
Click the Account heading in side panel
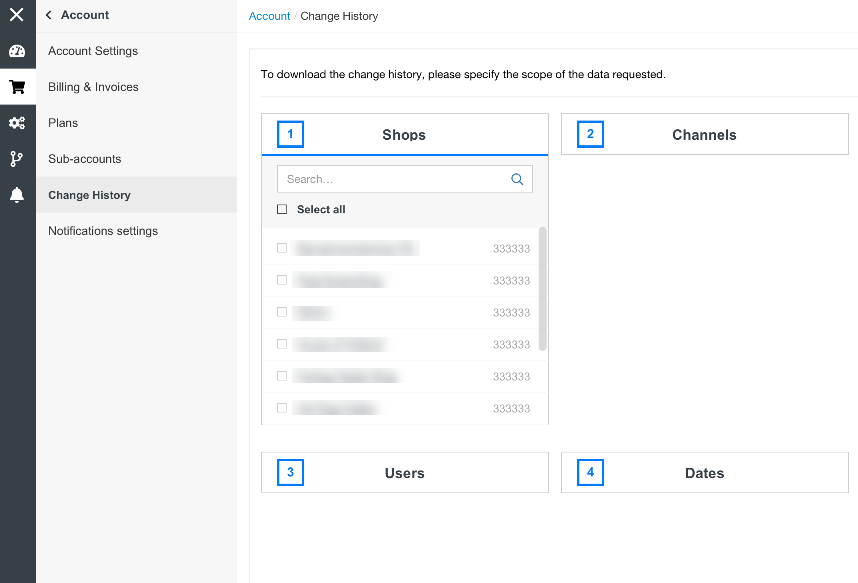coord(85,15)
